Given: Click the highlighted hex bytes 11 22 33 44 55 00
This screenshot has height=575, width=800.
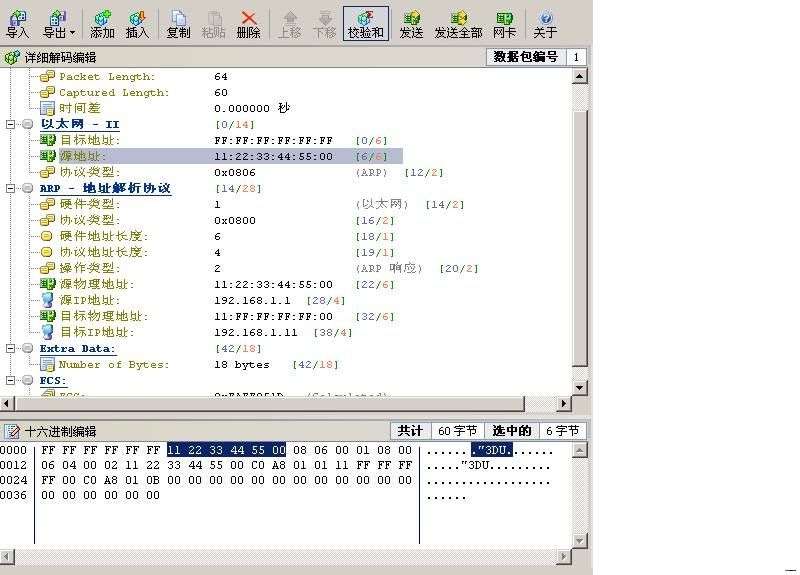Looking at the screenshot, I should [x=226, y=449].
